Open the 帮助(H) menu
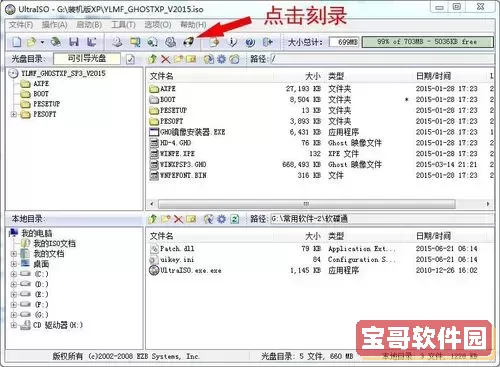500x367 pixels. click(193, 25)
